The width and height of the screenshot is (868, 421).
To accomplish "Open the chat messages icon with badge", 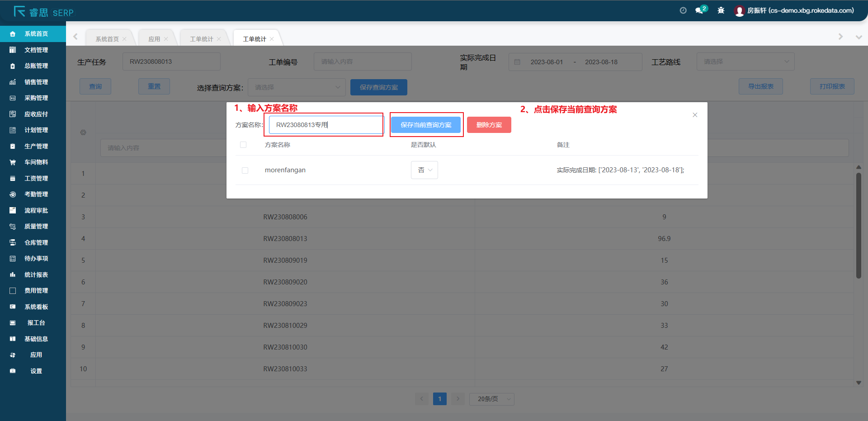I will click(700, 10).
